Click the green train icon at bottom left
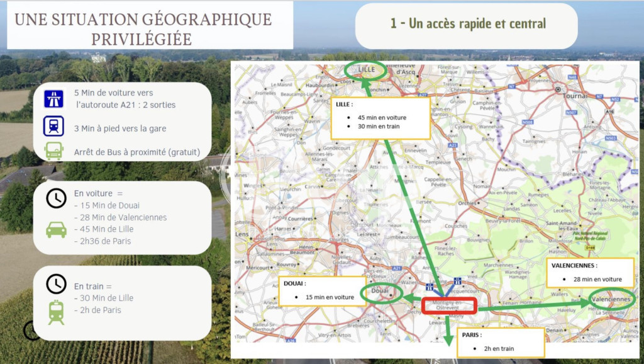This screenshot has height=364, width=644. (56, 312)
